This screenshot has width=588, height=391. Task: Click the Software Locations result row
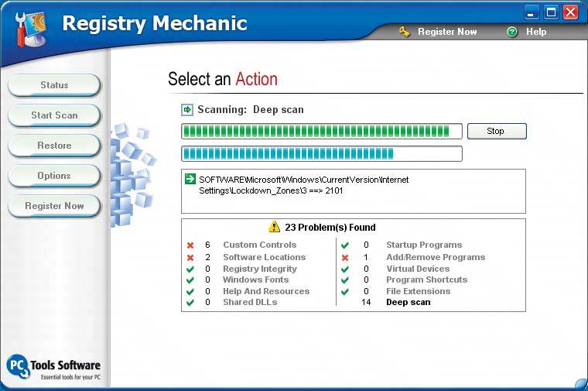(264, 257)
